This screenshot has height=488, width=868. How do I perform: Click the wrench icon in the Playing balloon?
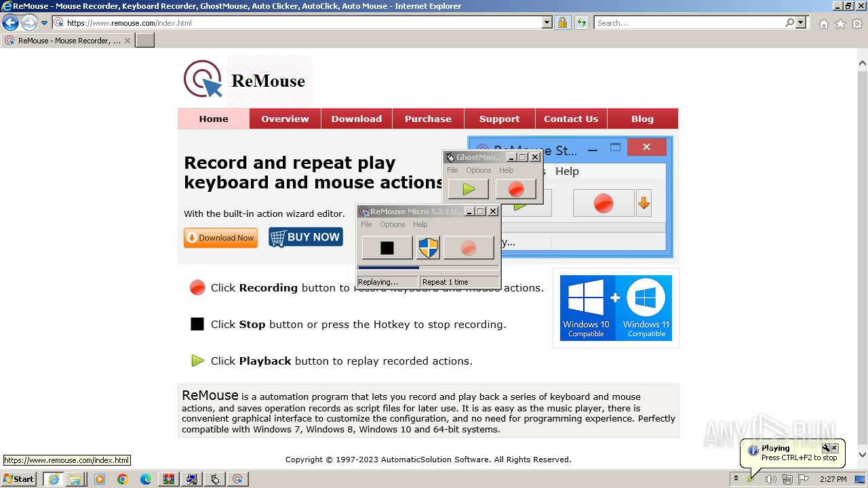click(x=825, y=448)
